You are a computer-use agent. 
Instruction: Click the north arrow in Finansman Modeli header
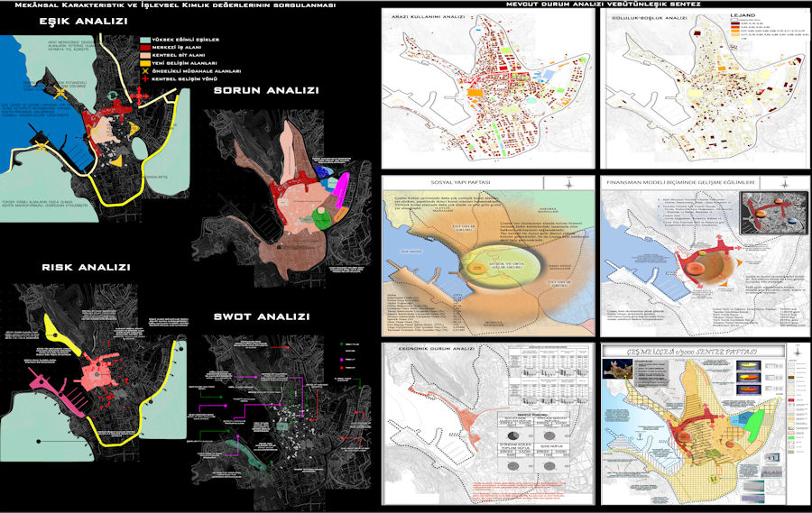pyautogui.click(x=785, y=183)
